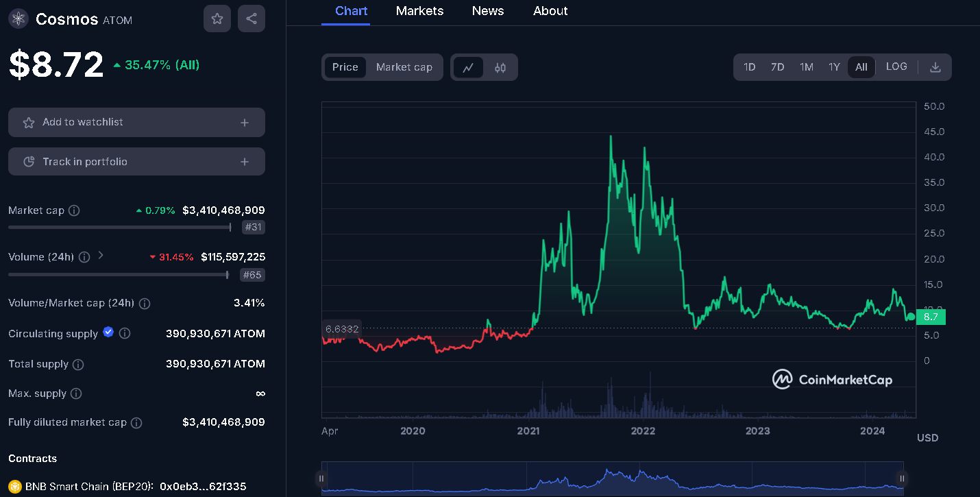Open the About tab
Viewport: 980px width, 497px height.
[551, 11]
